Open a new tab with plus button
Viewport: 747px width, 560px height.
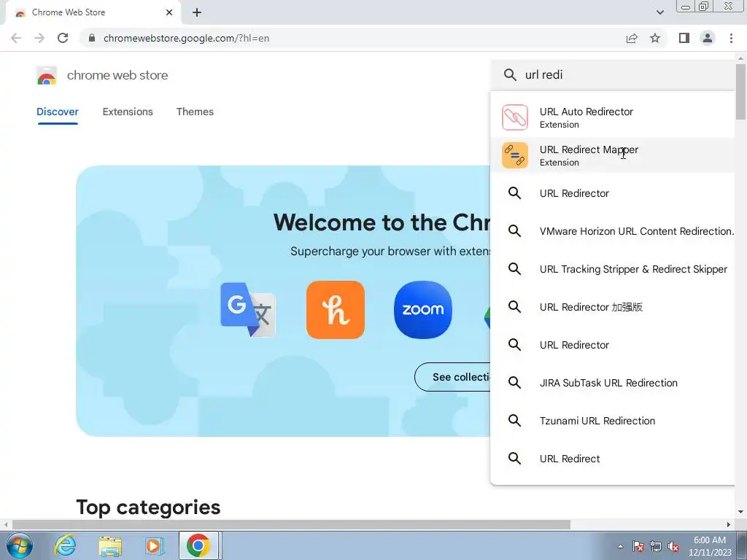point(197,12)
